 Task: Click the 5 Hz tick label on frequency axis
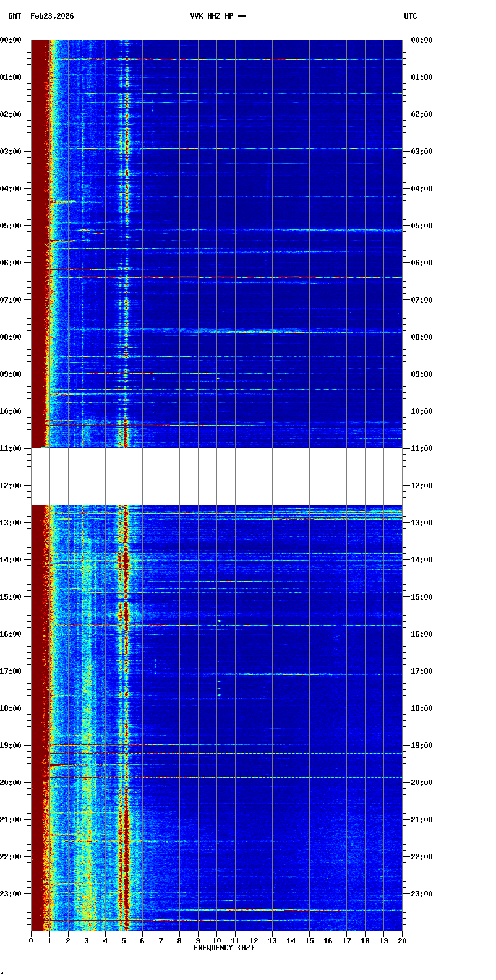[124, 941]
